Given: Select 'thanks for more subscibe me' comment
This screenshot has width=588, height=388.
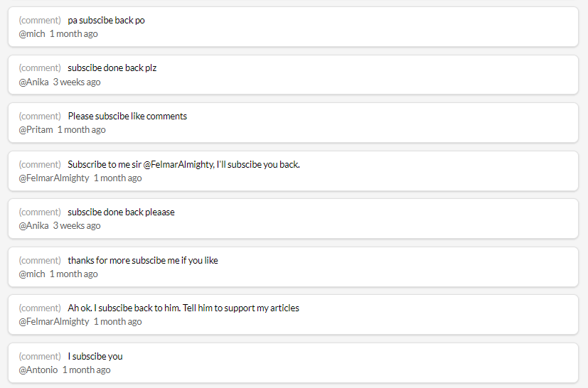Looking at the screenshot, I should 142,261.
